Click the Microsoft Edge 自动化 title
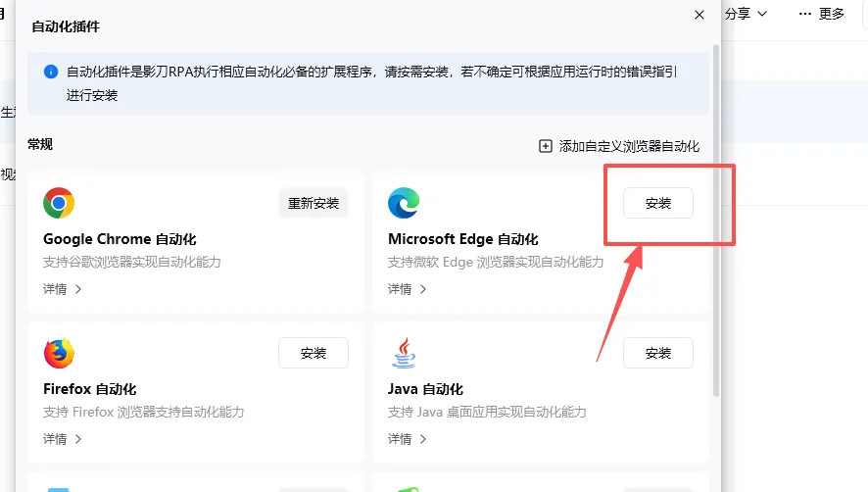This screenshot has width=868, height=492. [462, 239]
